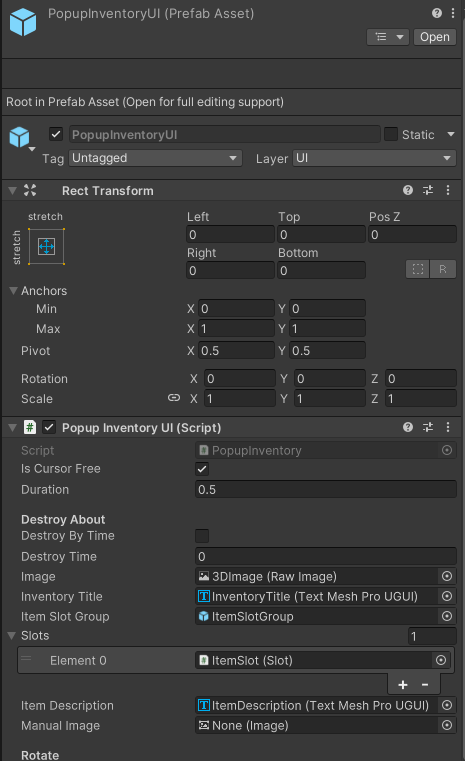Collapse the Anchors foldout
The height and width of the screenshot is (761, 465).
pyautogui.click(x=14, y=291)
